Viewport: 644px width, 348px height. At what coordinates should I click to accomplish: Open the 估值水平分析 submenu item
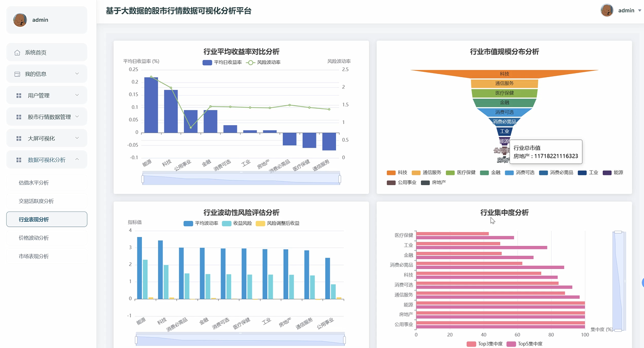click(x=47, y=182)
